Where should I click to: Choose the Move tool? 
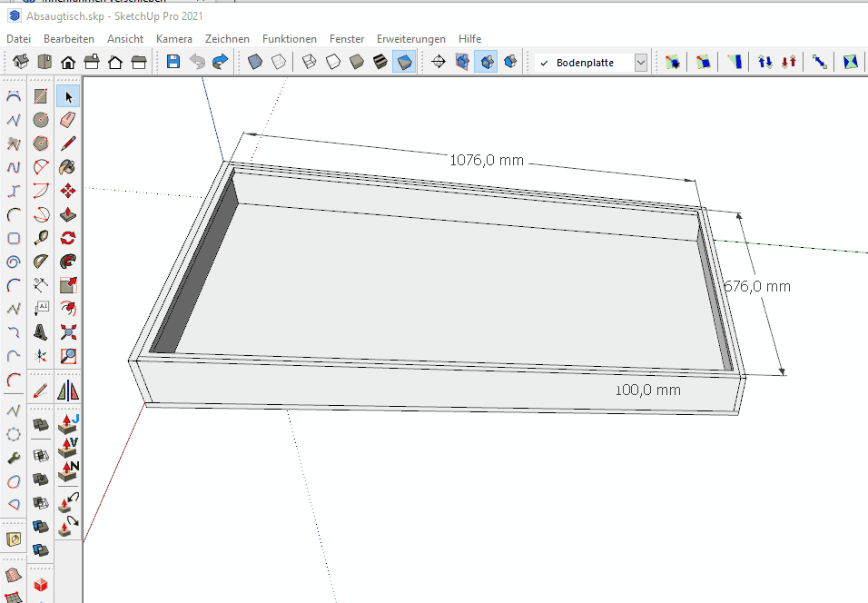pyautogui.click(x=68, y=191)
